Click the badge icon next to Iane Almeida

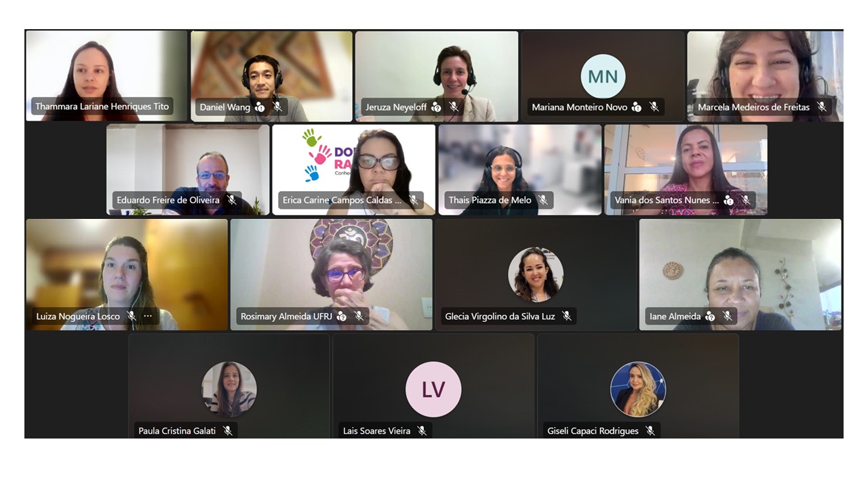[710, 317]
